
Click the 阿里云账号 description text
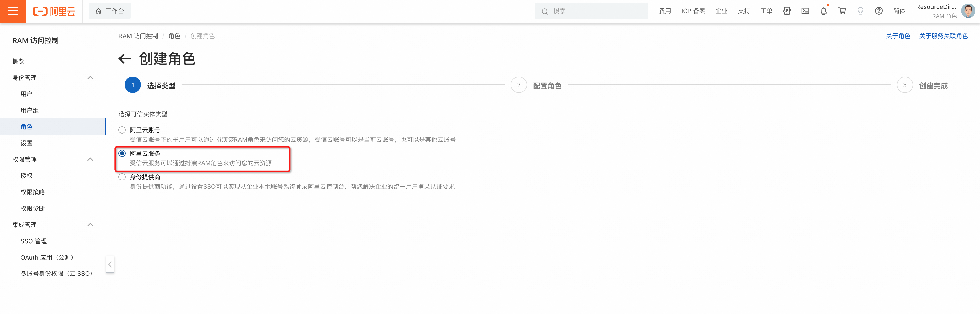point(292,140)
